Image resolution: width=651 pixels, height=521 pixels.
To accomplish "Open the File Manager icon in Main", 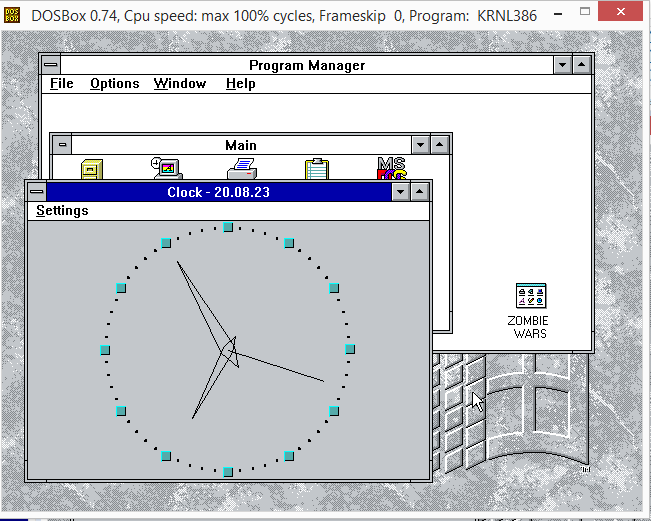I will click(x=92, y=168).
